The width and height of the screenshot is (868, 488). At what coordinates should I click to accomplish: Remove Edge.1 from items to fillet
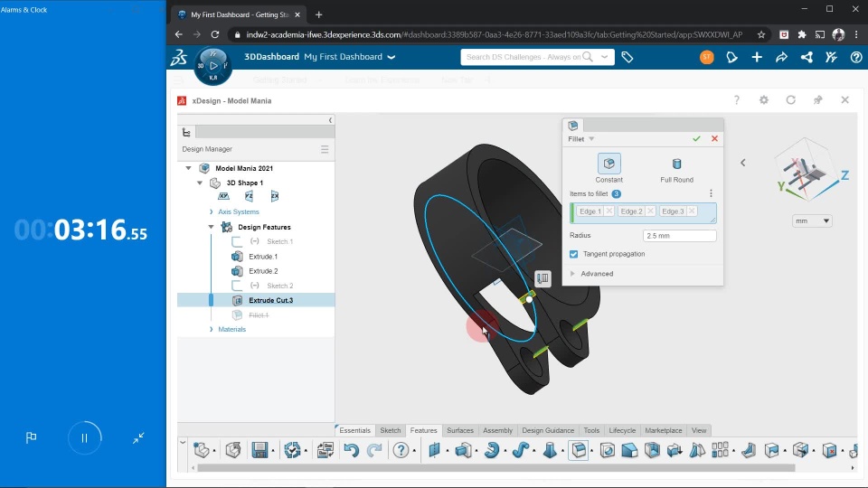[x=609, y=211]
